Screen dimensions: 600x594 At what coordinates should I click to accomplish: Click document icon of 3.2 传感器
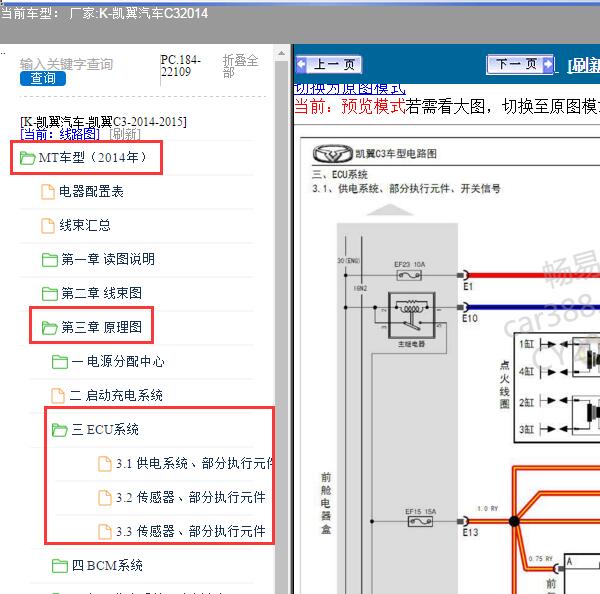point(105,498)
